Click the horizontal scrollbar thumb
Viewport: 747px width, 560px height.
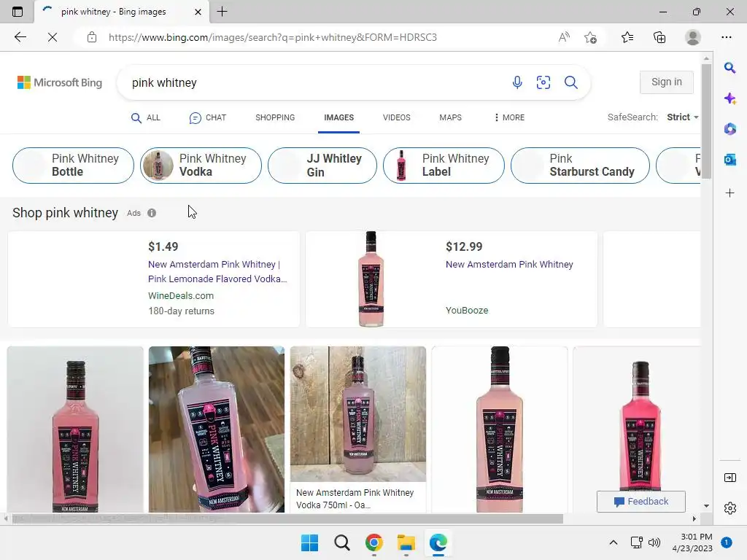(287, 518)
